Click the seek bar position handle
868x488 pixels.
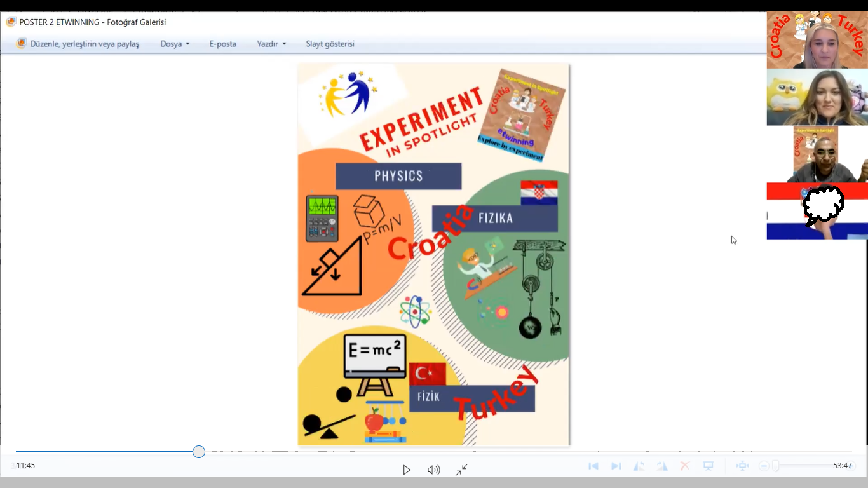click(199, 452)
